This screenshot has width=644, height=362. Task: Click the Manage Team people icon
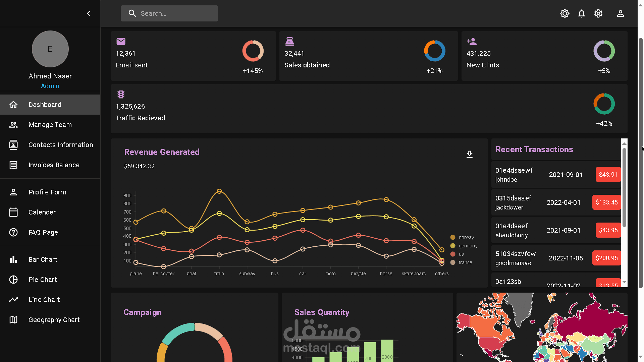[x=13, y=125]
